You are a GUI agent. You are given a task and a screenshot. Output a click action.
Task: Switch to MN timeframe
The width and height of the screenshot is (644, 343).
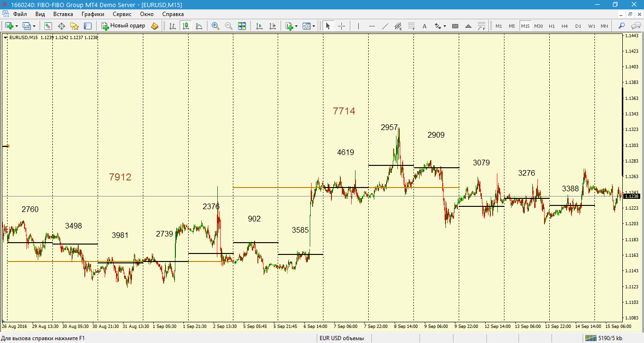(604, 26)
